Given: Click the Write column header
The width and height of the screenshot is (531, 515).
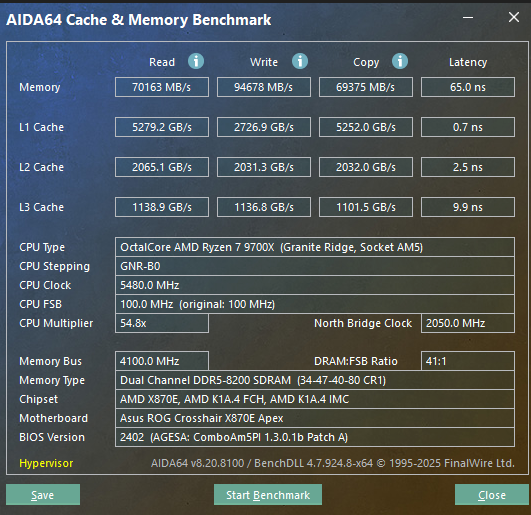Looking at the screenshot, I should coord(264,62).
